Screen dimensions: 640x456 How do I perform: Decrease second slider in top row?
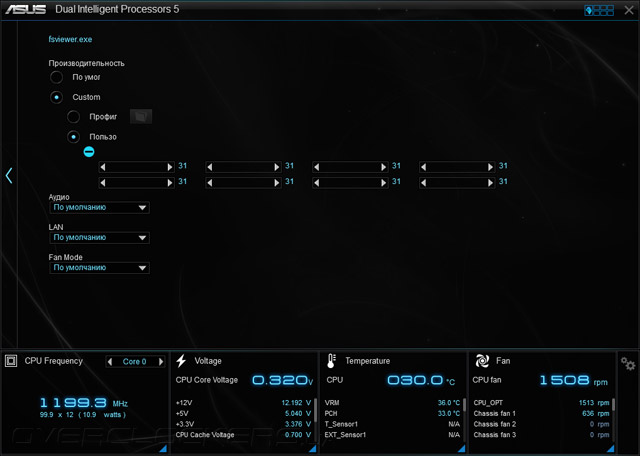pos(210,167)
